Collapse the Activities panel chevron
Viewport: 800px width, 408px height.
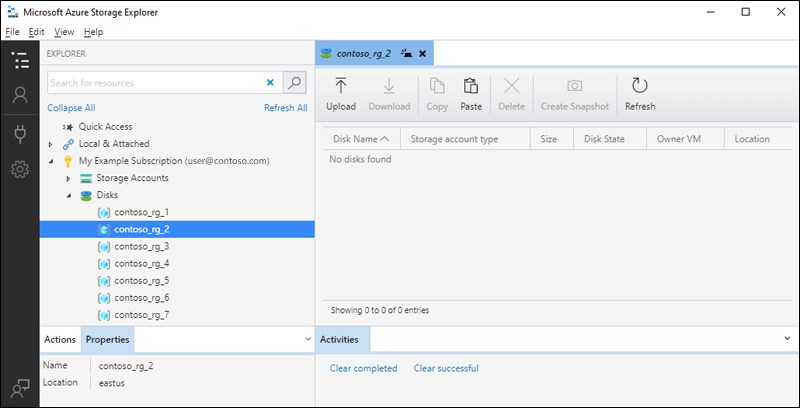click(789, 339)
